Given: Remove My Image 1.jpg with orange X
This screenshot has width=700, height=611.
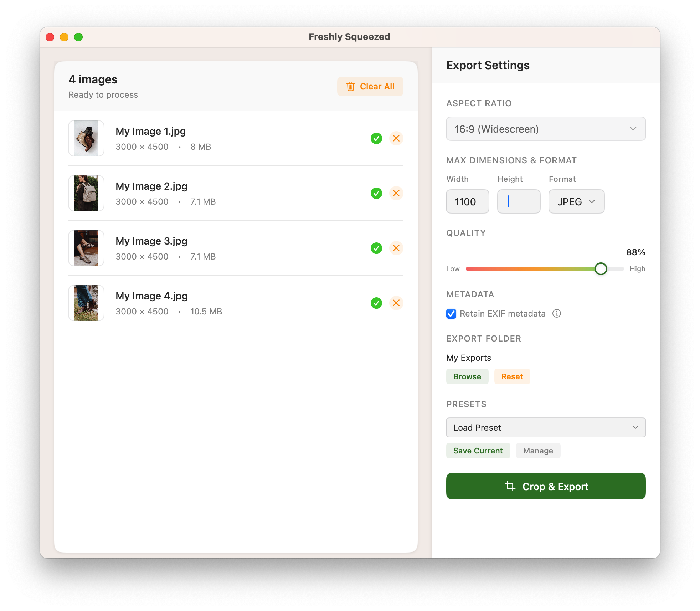Looking at the screenshot, I should point(396,138).
